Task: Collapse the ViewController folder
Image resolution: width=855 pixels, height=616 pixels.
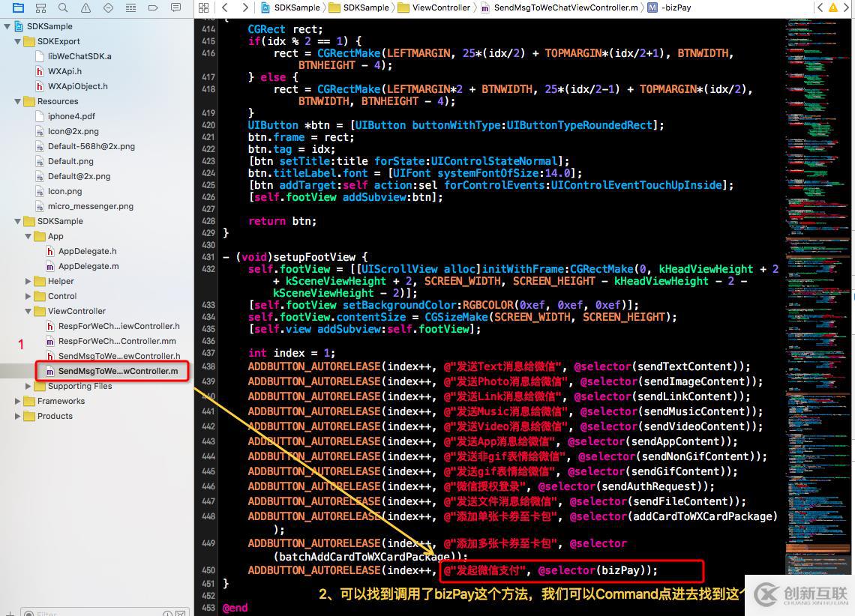Action: click(28, 311)
